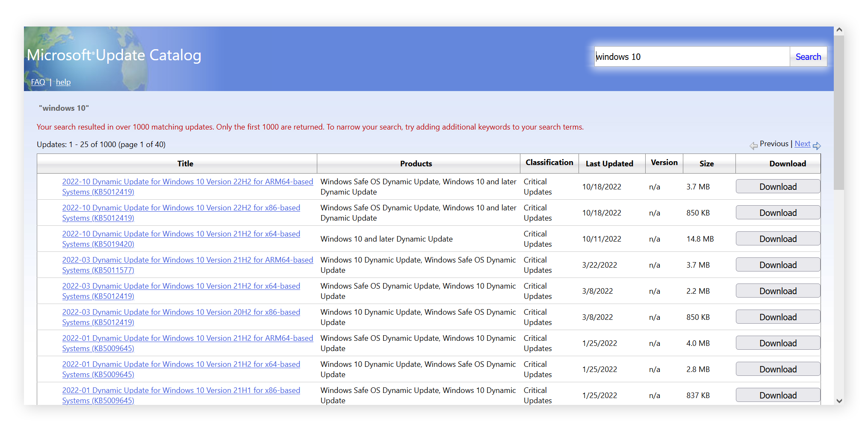Click the Search button
Screen dimensions: 868x431
(808, 57)
